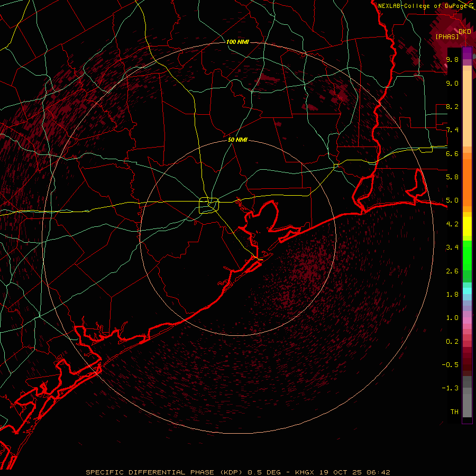Screen dimensions: 476x476
Task: Click the 19 OCT 25 date text
Action: click(341, 472)
